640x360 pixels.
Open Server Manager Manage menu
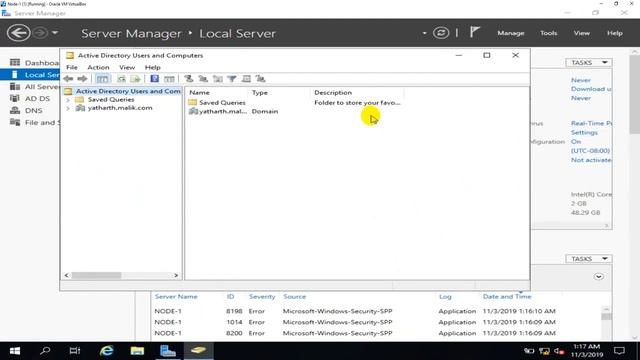[x=511, y=33]
